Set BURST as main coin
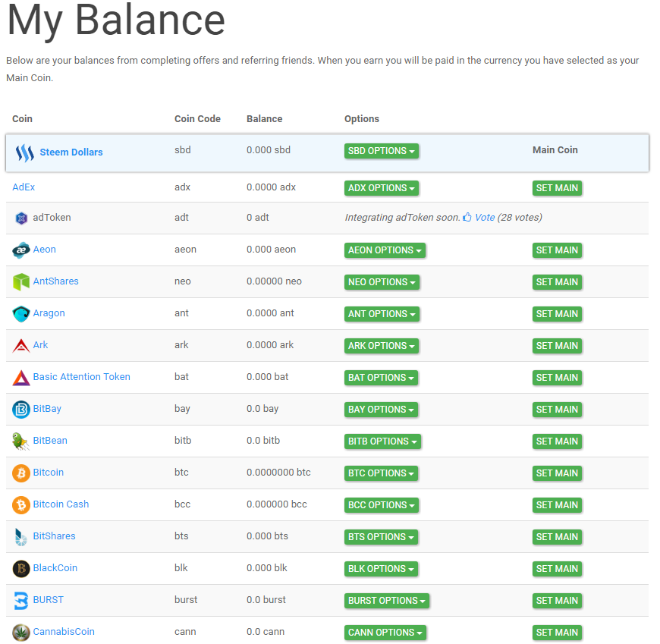 (x=557, y=601)
